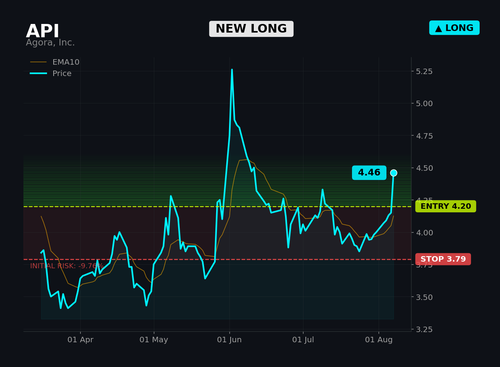Click the 3.25 y-axis tick label
Screen dimensions: 500x367
tap(424, 329)
